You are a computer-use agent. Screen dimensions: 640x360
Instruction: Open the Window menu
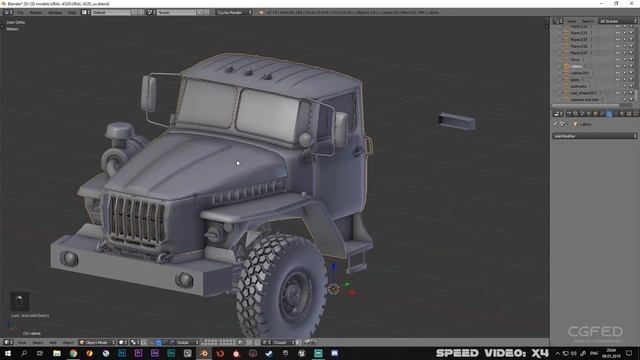tap(55, 12)
